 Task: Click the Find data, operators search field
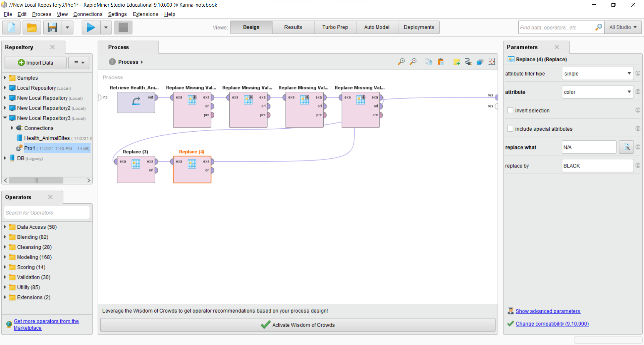tap(556, 27)
